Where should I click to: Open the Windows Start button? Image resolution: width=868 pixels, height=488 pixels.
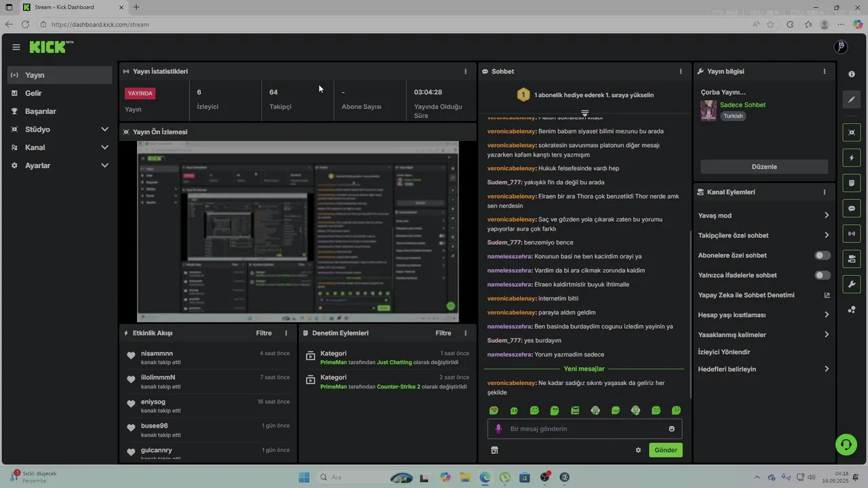pos(304,477)
